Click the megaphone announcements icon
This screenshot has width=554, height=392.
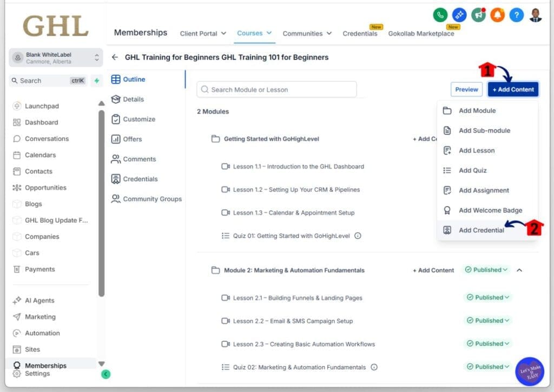click(x=478, y=15)
